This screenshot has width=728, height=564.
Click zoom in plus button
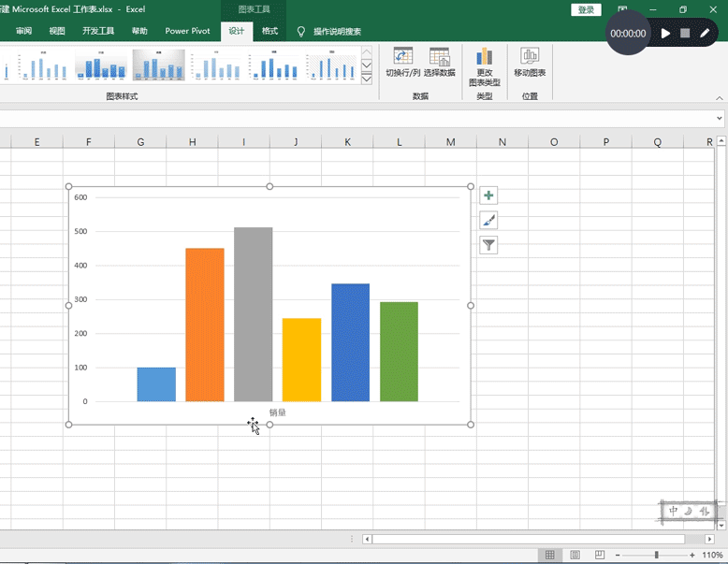[x=692, y=556]
